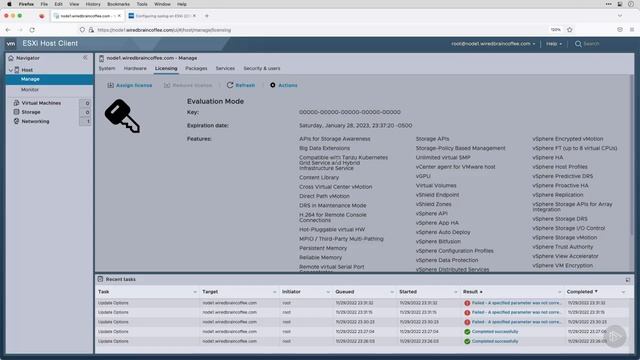Open Virtual Machines in the Navigator
This screenshot has width=640, height=360.
coord(41,103)
